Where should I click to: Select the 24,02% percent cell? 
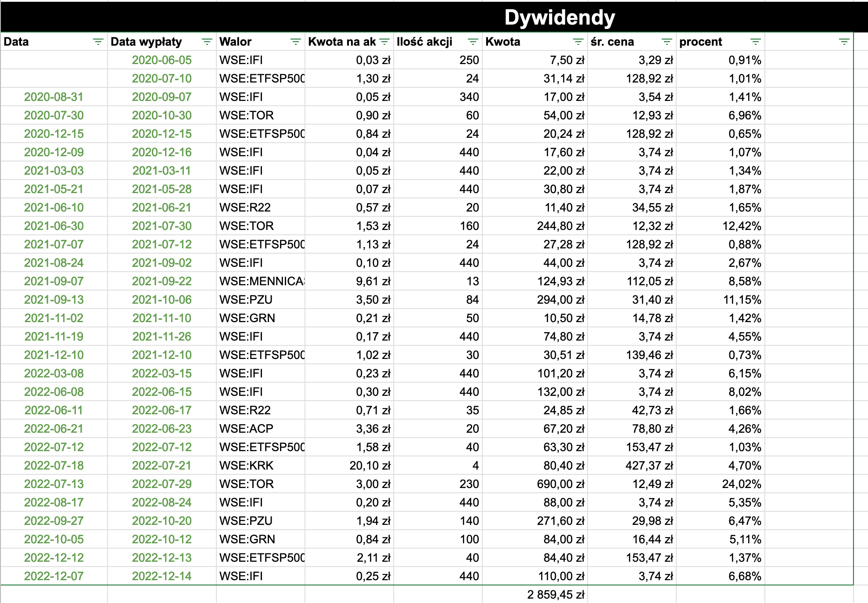tap(721, 484)
